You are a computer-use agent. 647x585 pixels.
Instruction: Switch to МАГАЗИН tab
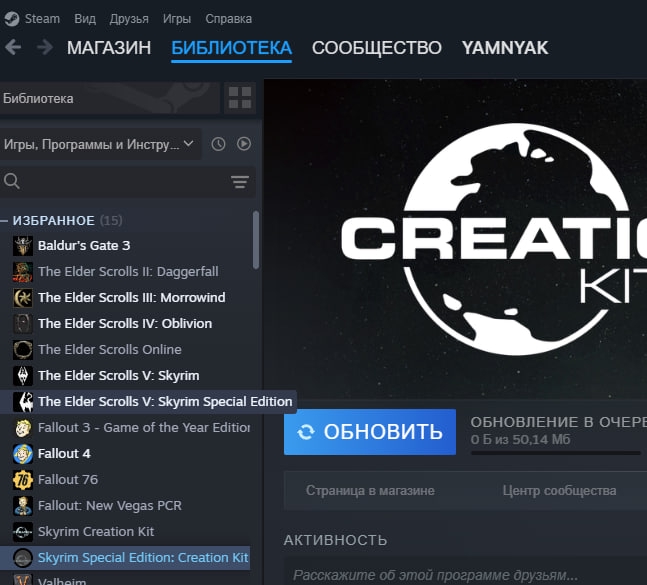(109, 48)
